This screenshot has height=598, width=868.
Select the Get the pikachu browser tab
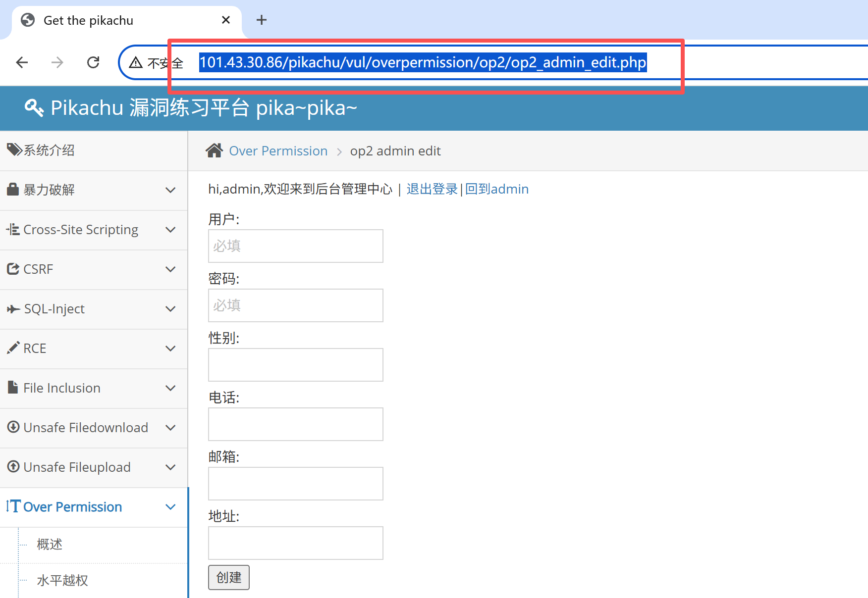point(126,20)
